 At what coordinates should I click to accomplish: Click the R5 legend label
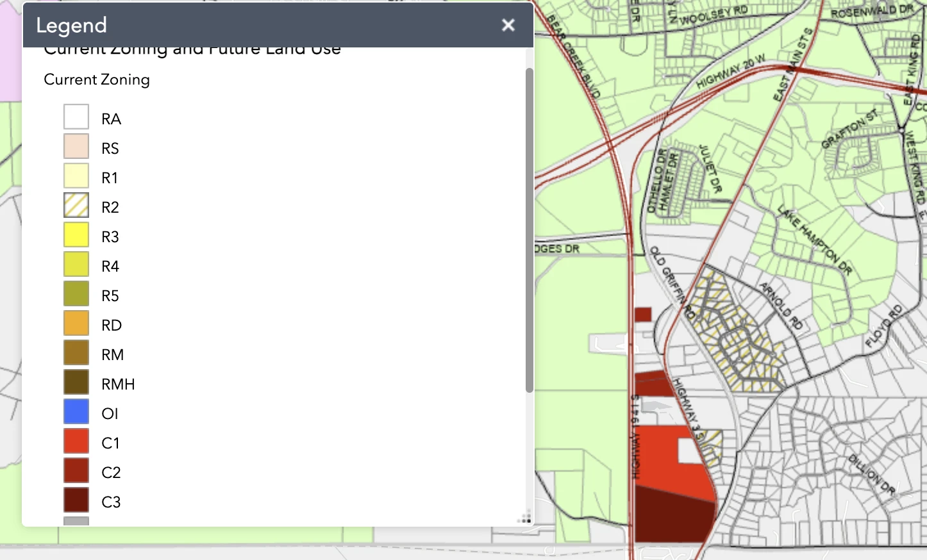(x=110, y=296)
